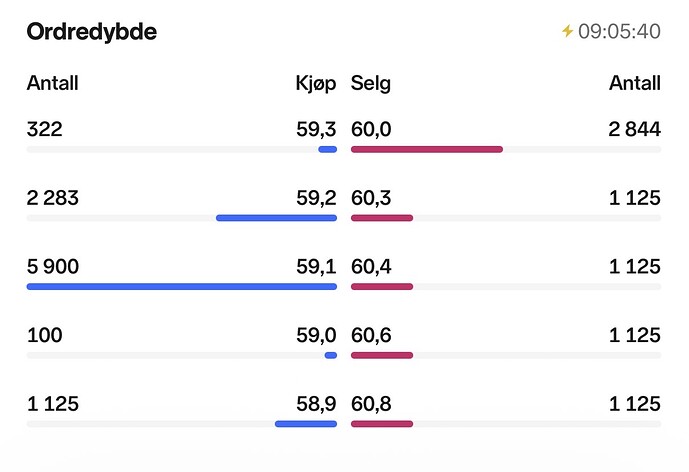Select sell price 60,3

coord(370,198)
